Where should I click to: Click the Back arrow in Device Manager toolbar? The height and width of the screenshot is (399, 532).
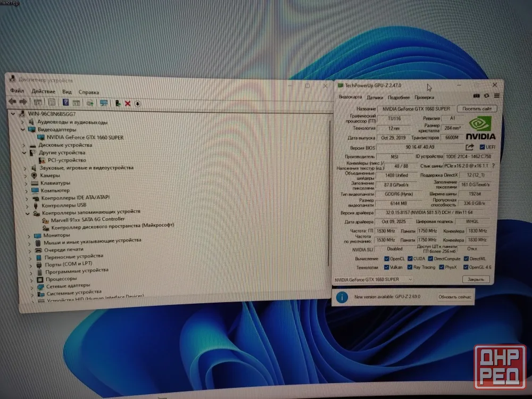pyautogui.click(x=13, y=101)
